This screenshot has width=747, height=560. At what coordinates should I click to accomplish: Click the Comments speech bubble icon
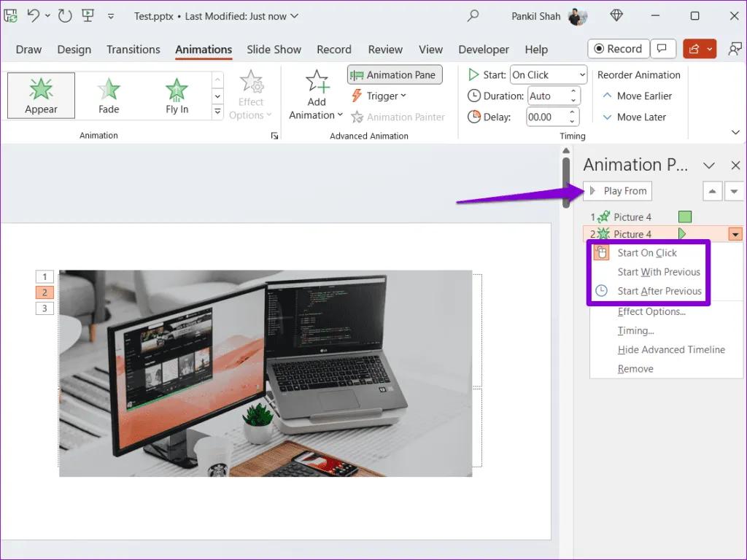pyautogui.click(x=662, y=49)
